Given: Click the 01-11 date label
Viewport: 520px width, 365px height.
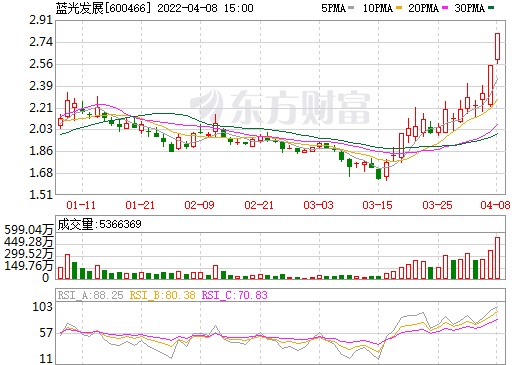Looking at the screenshot, I should (x=81, y=205).
